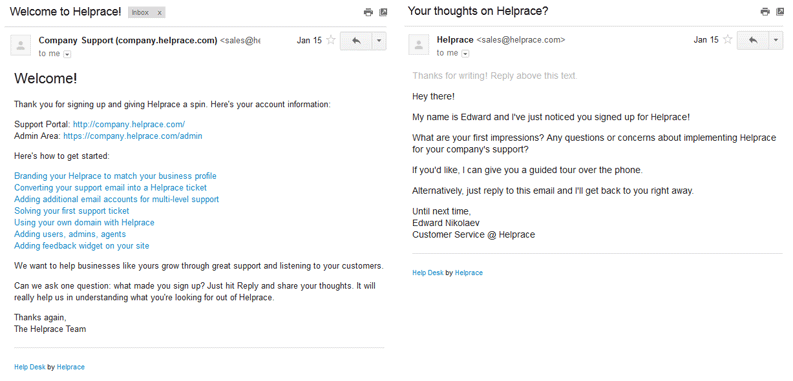793x381 pixels.
Task: Click sender name Company Support (company.helprace.com)
Action: [128, 40]
